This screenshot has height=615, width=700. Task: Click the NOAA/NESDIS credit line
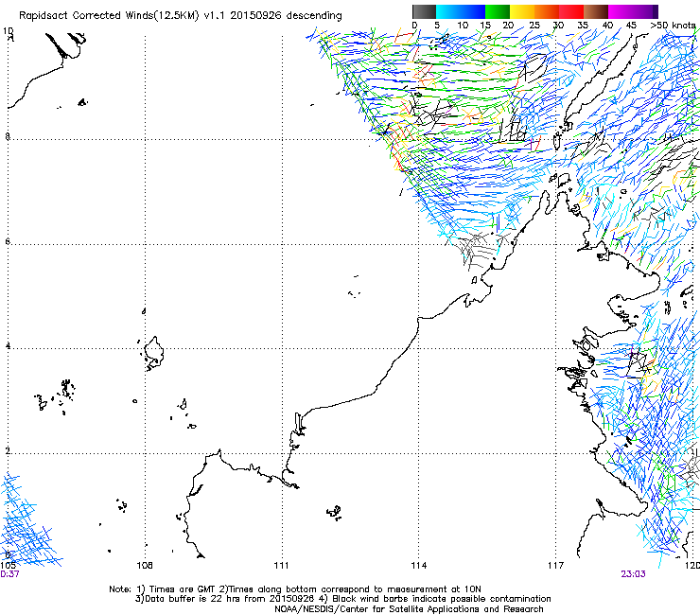(409, 609)
